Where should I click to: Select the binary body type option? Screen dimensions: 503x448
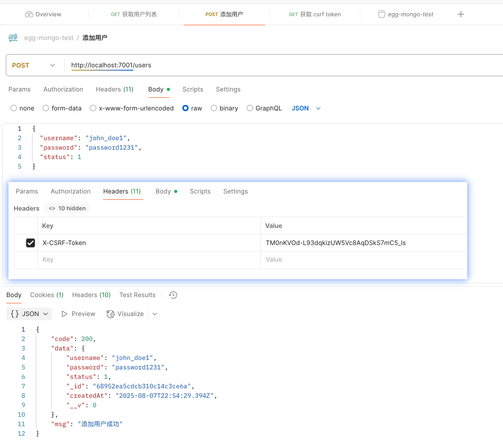(x=214, y=108)
